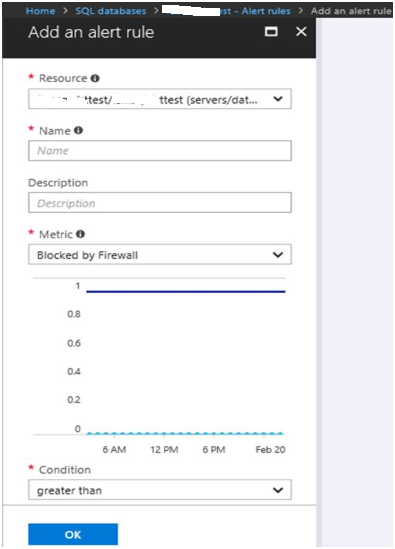Focus the Name input field
The image size is (395, 549).
tap(160, 151)
